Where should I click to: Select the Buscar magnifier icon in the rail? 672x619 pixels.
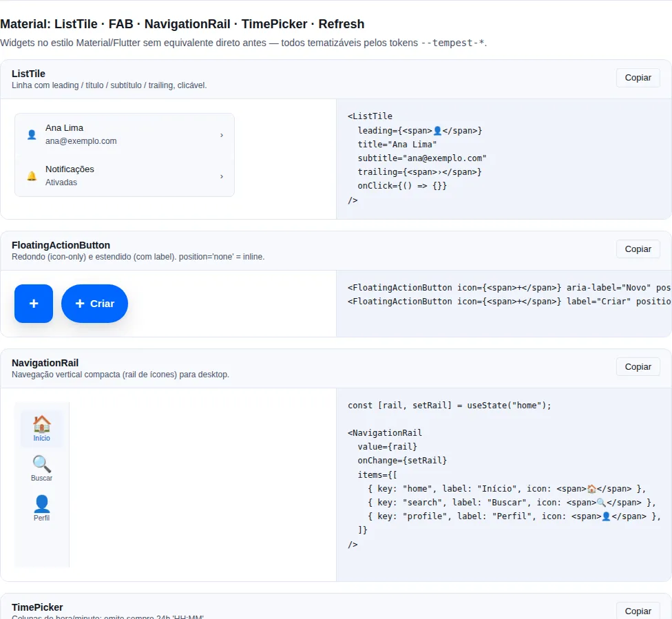(41, 464)
